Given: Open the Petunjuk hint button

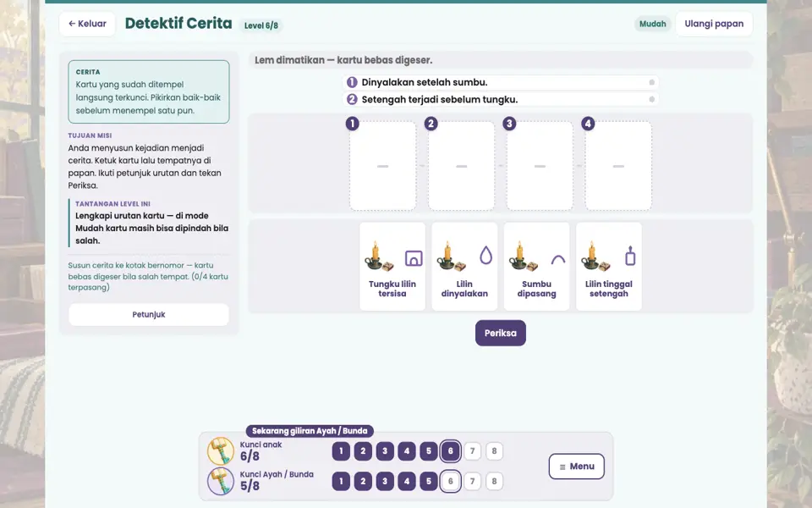Looking at the screenshot, I should tap(149, 315).
